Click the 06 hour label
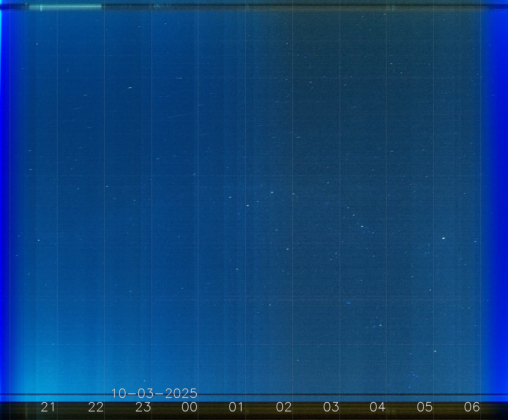This screenshot has width=508, height=420. (x=472, y=407)
